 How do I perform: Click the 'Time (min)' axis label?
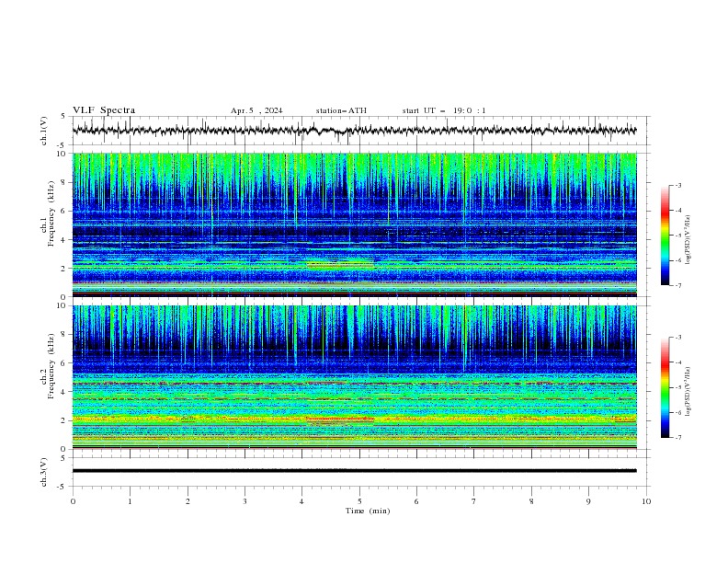[368, 511]
